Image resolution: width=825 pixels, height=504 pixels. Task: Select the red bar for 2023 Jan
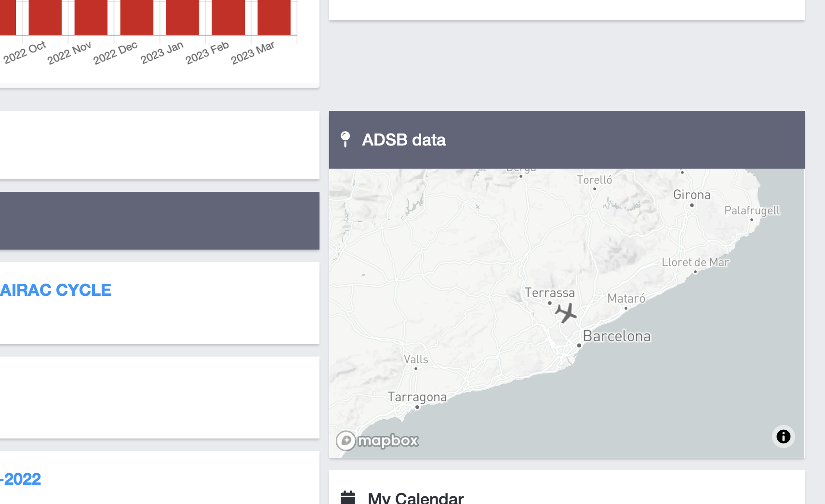[183, 17]
